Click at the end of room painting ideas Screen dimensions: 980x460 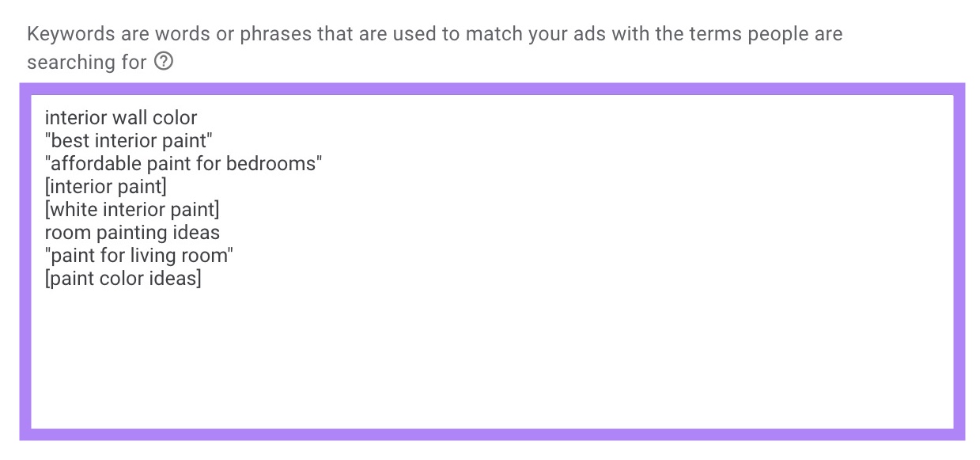[x=220, y=232]
